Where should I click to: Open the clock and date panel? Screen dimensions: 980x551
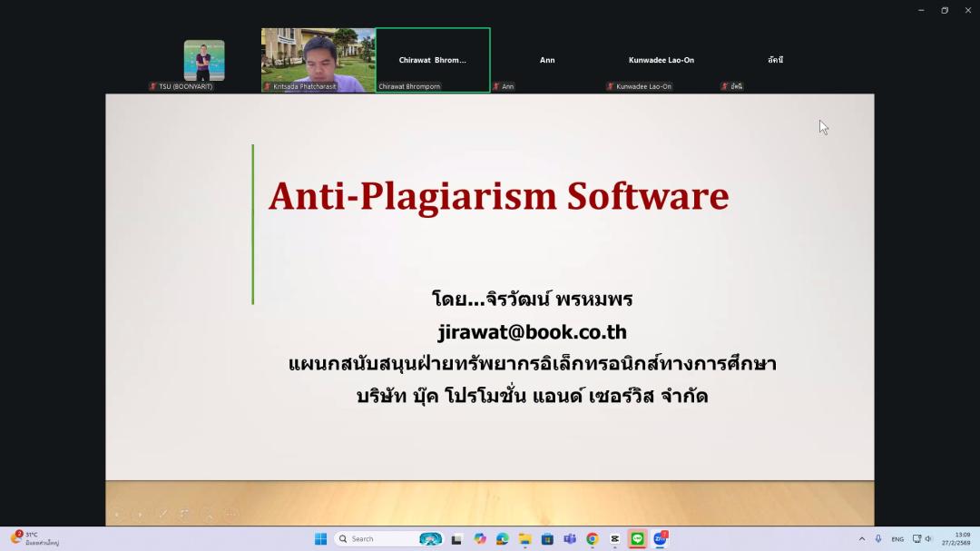coord(960,538)
